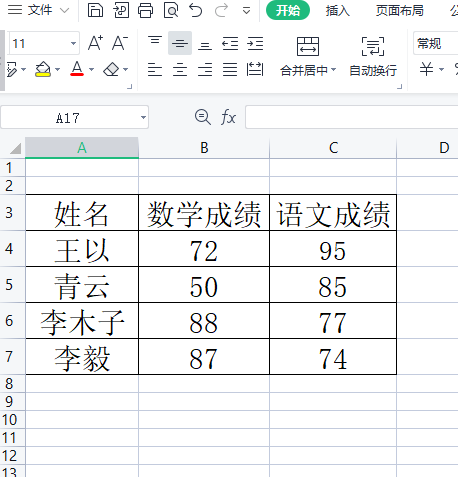Select row 7 header
Screen dimensions: 458x477
(x=12, y=357)
